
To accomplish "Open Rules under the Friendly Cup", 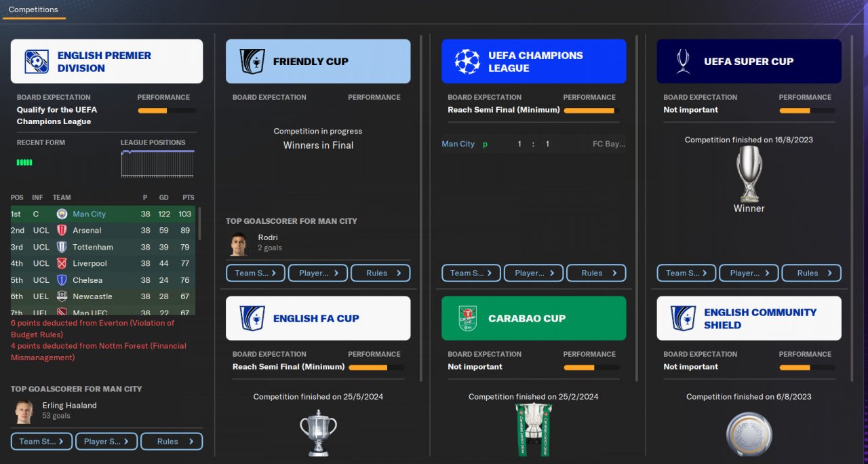I will pyautogui.click(x=380, y=273).
